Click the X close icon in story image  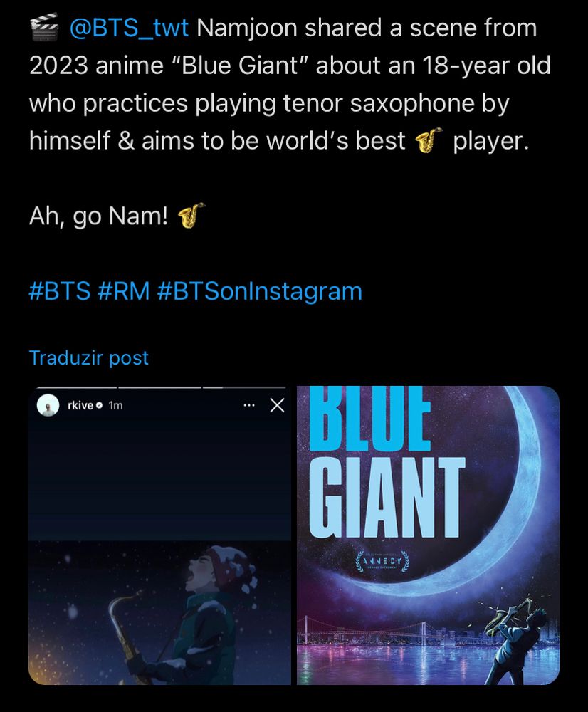[277, 405]
